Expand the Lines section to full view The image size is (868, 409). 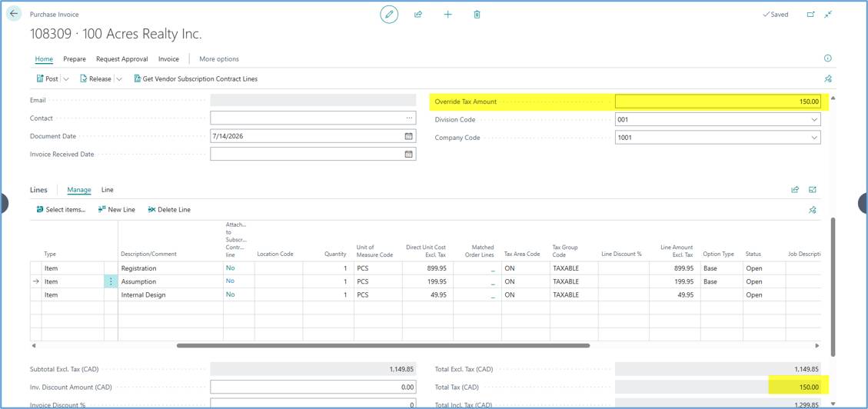point(813,189)
